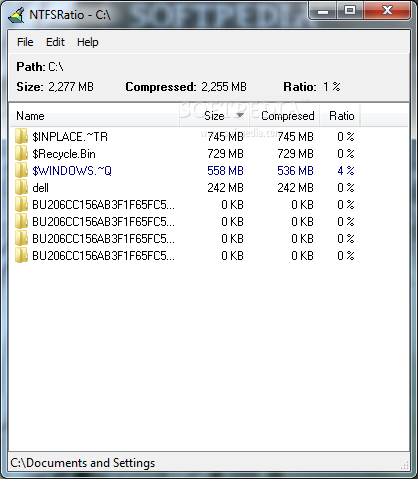418x479 pixels.
Task: Open the Edit menu
Action: 55,42
